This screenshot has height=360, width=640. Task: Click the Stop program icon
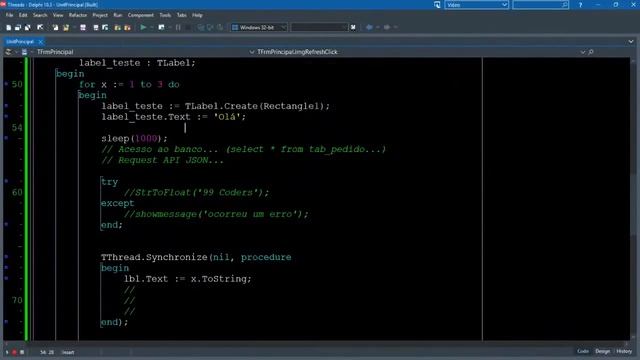(x=188, y=27)
